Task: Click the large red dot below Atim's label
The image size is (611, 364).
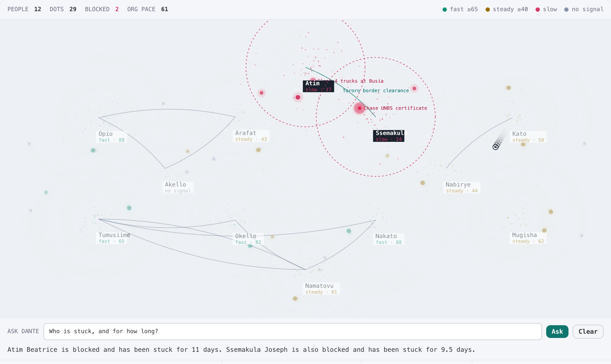Action: pos(298,98)
